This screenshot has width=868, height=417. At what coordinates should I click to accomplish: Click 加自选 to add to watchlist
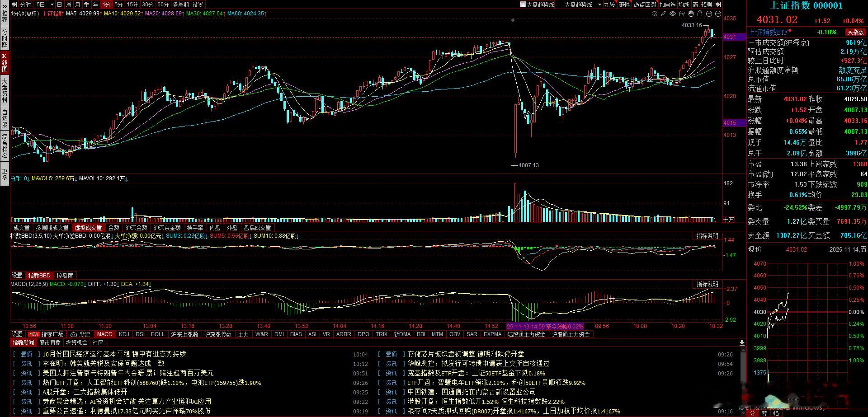pos(667,5)
